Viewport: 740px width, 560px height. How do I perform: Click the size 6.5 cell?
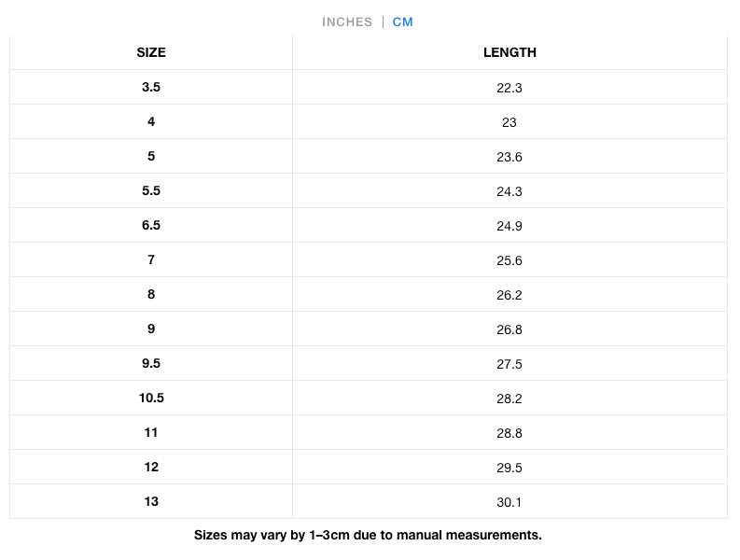click(x=151, y=225)
